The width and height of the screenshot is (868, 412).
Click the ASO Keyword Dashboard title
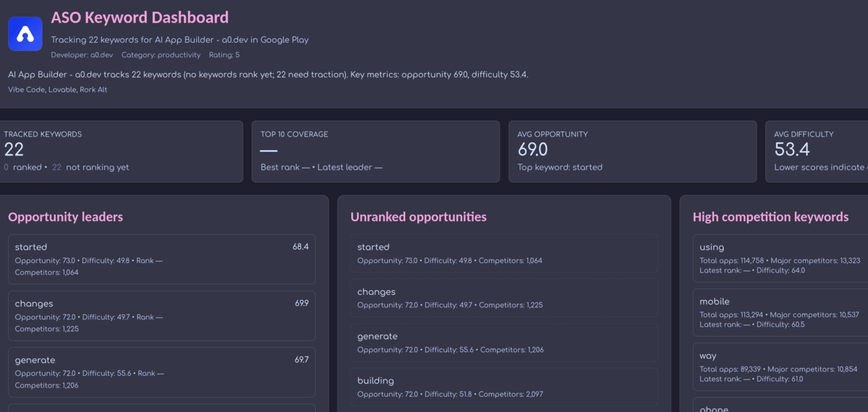coord(140,17)
